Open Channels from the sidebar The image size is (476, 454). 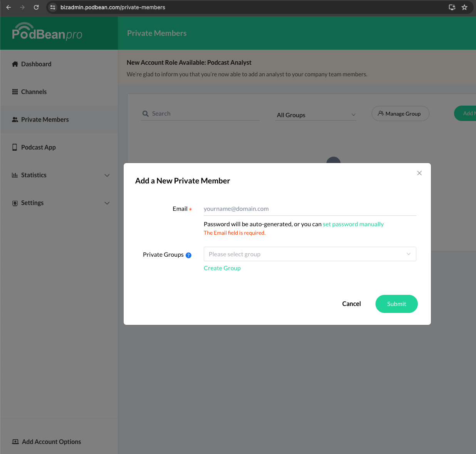pyautogui.click(x=34, y=92)
